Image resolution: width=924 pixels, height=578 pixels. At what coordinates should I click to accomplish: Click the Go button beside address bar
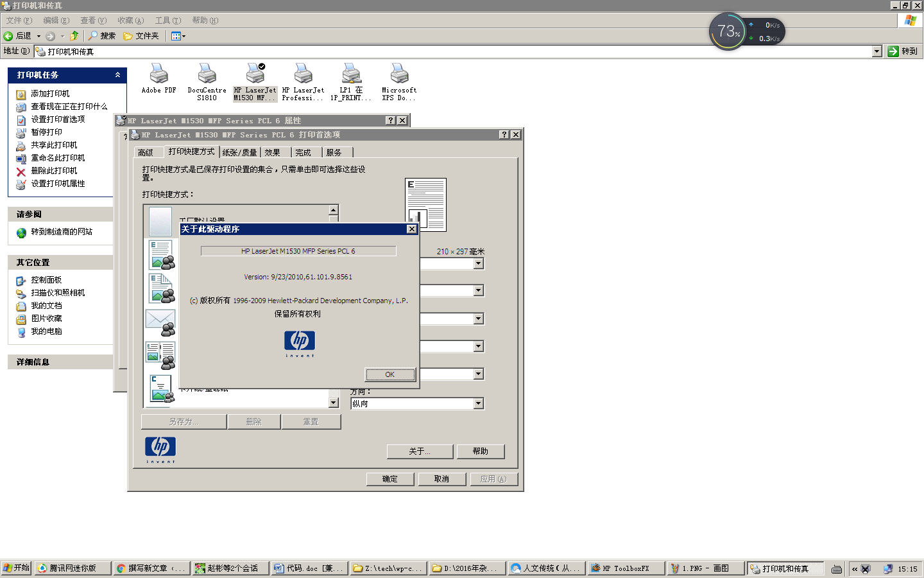tap(903, 51)
